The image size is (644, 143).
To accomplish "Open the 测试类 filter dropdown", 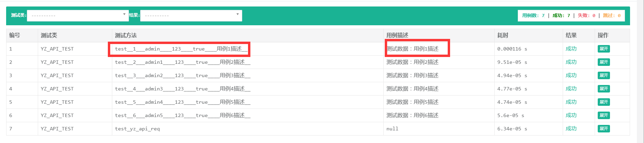I will [78, 15].
